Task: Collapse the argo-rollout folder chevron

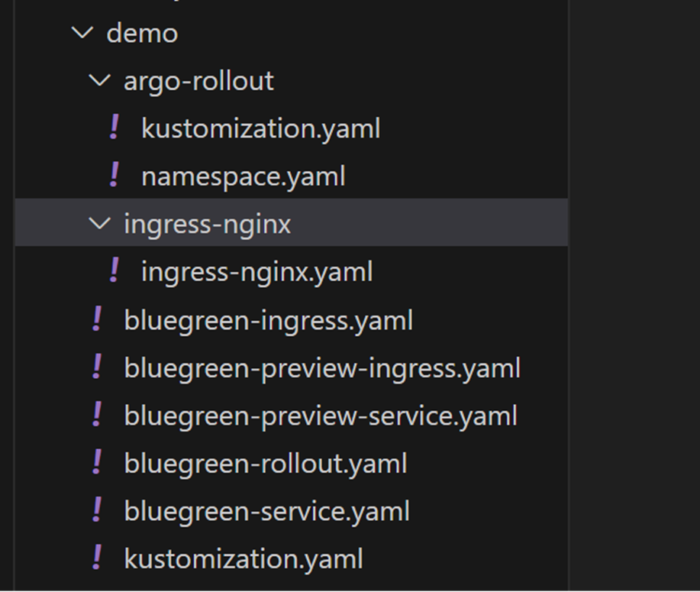Action: [x=99, y=80]
